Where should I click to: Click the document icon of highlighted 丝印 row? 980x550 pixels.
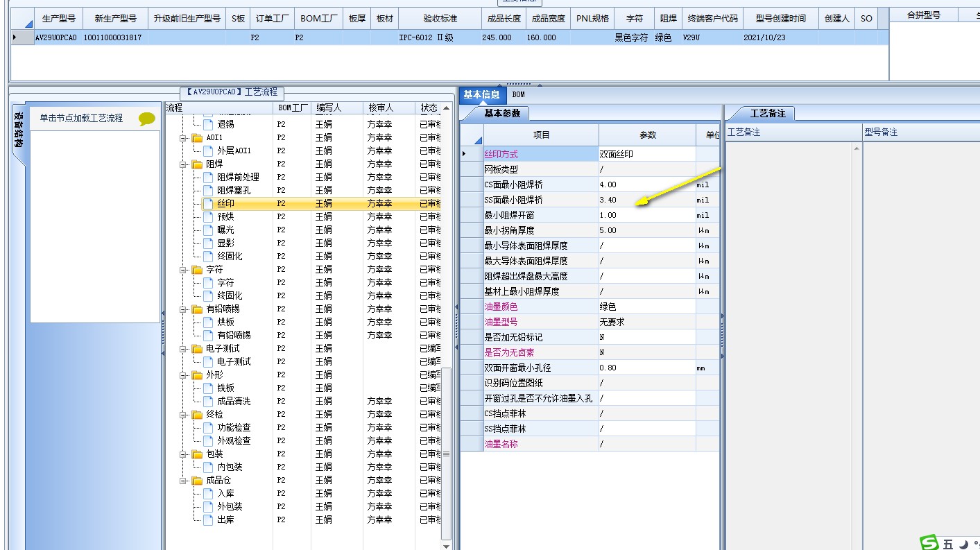[208, 203]
